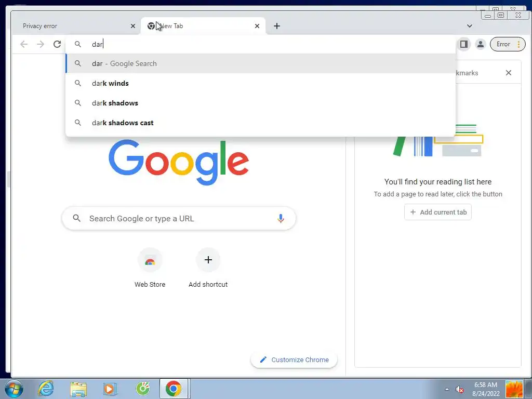Open the green browser icon in taskbar
This screenshot has height=399, width=532.
142,389
